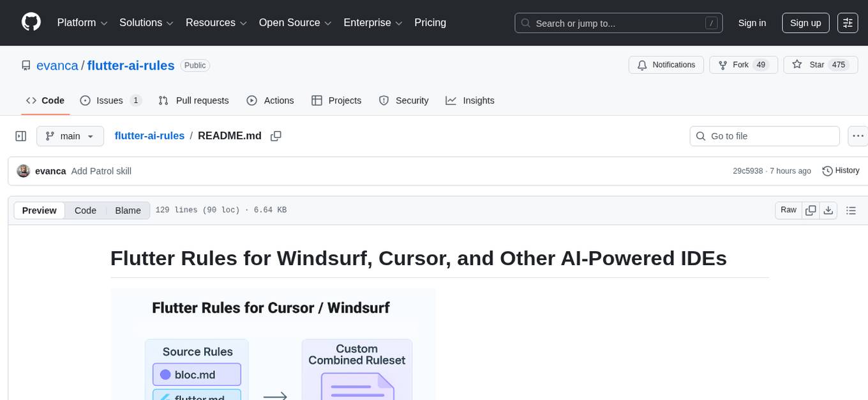Open the Issues tab
The width and height of the screenshot is (868, 400).
pyautogui.click(x=110, y=100)
